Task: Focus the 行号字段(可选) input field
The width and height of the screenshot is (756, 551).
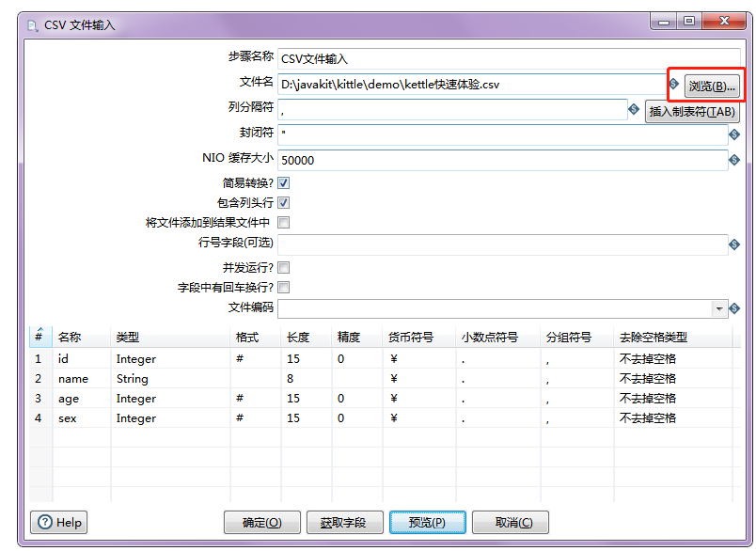Action: 502,244
